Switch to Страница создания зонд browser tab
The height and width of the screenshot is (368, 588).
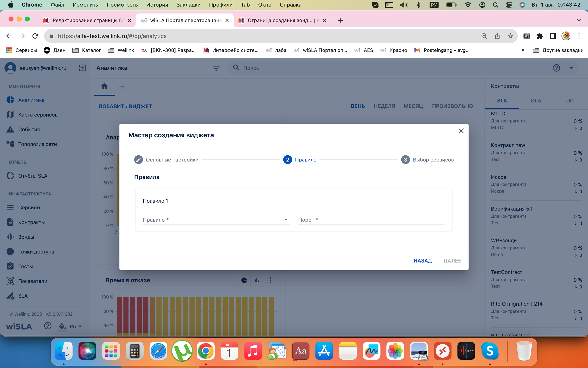283,20
